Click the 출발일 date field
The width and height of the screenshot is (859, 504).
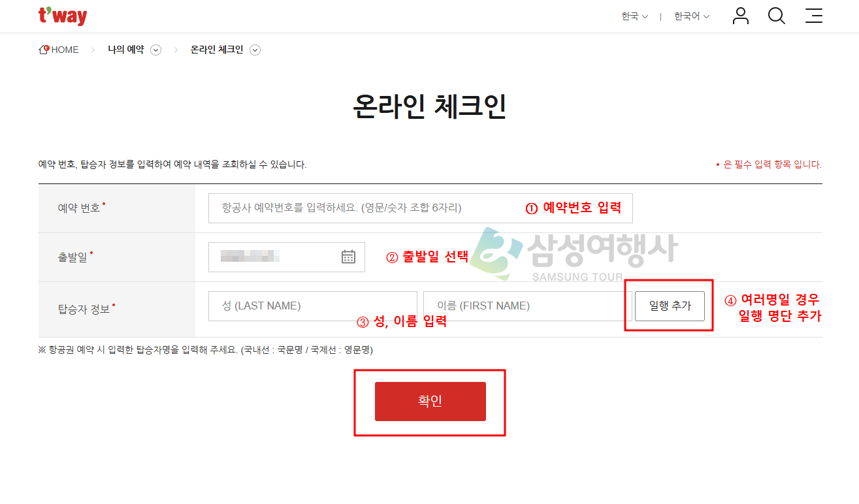pyautogui.click(x=274, y=257)
